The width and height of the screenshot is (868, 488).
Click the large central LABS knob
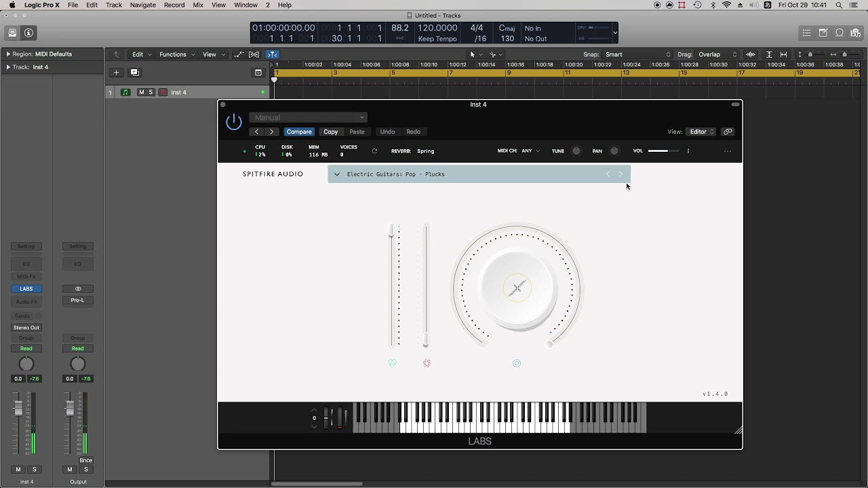click(x=517, y=289)
